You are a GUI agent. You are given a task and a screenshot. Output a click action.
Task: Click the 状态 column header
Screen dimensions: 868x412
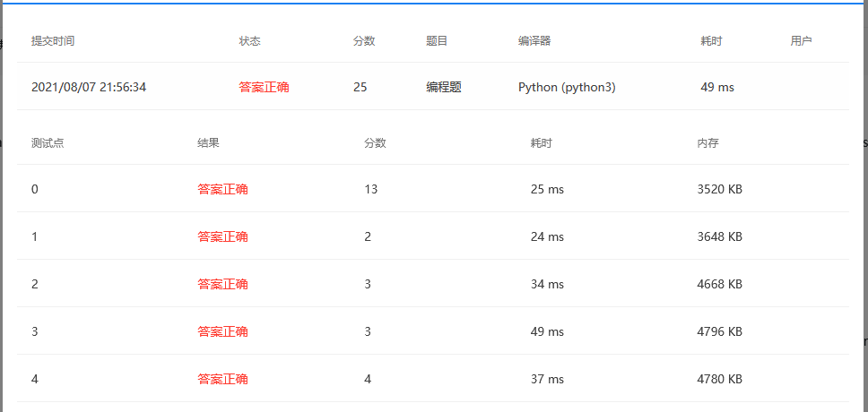tap(249, 41)
